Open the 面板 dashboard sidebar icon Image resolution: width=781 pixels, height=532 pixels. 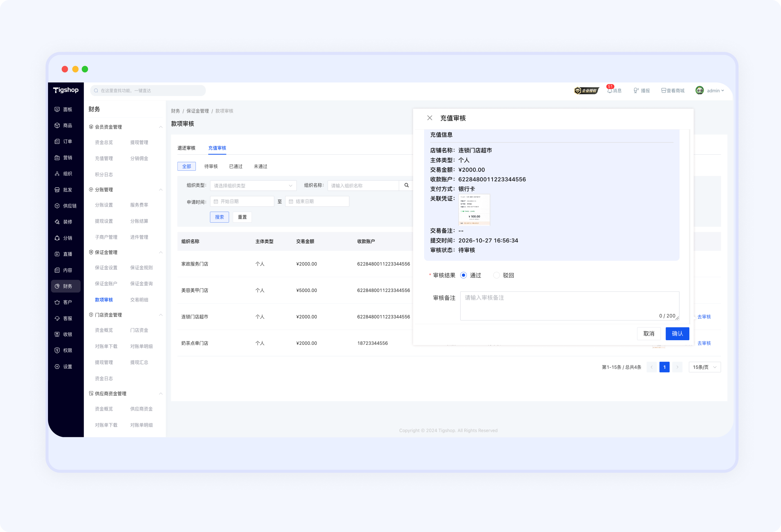(57, 109)
